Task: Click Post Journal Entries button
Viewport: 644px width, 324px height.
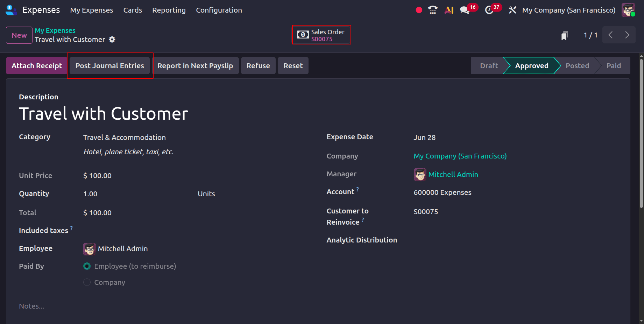Action: [110, 66]
